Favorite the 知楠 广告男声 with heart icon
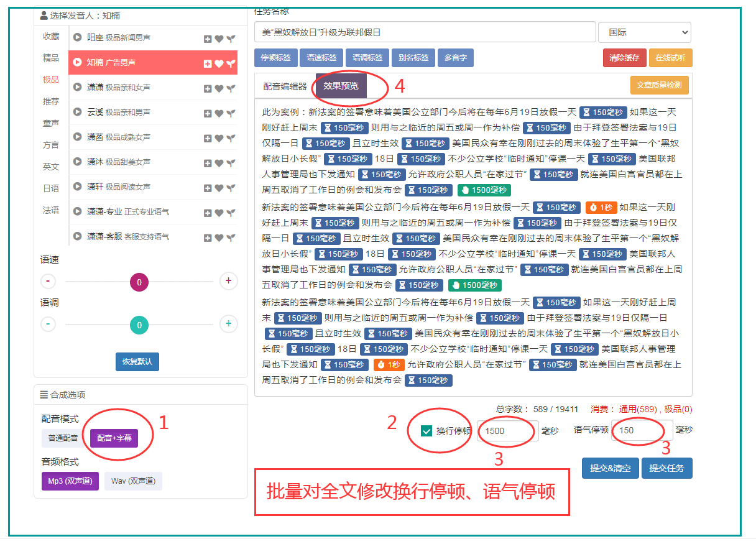756x544 pixels. pyautogui.click(x=219, y=63)
